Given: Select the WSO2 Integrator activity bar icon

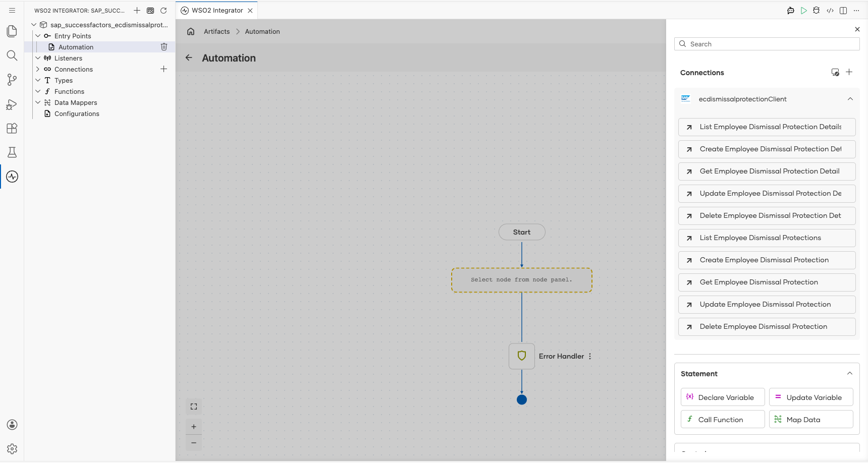Looking at the screenshot, I should tap(12, 177).
